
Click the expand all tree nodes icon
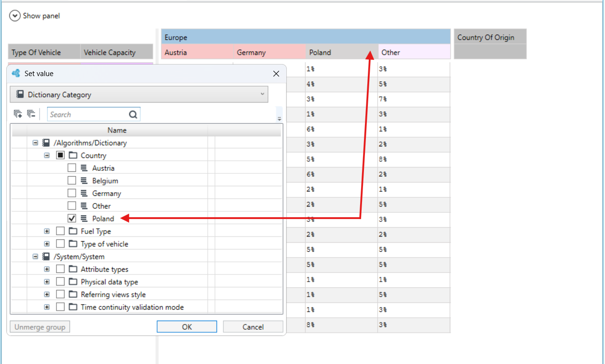click(18, 114)
